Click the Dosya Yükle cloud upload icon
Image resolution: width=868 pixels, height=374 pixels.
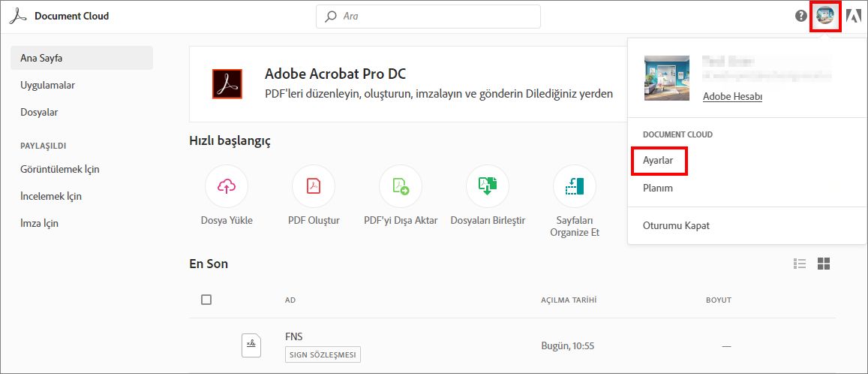[x=227, y=186]
